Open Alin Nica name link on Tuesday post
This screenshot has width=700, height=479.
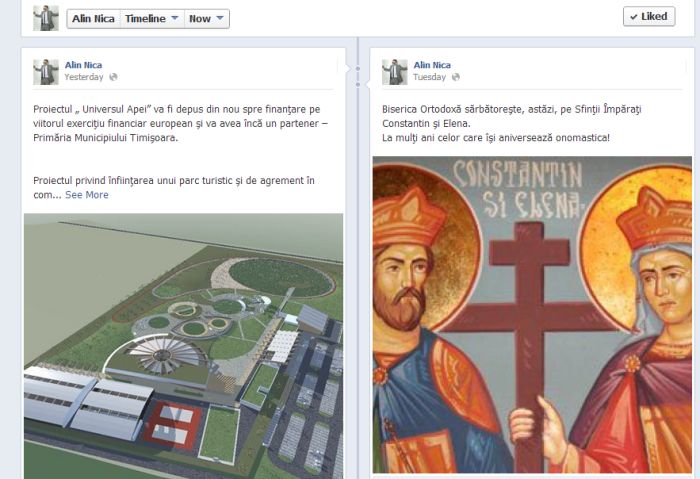coord(432,65)
